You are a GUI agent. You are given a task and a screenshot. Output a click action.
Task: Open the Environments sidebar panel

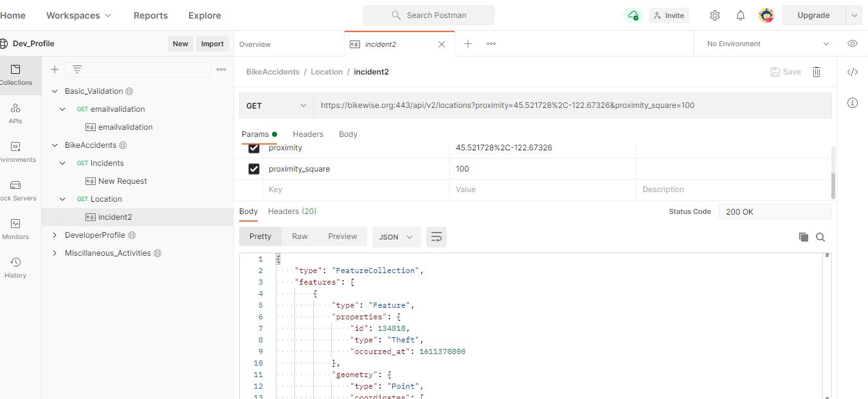(16, 152)
